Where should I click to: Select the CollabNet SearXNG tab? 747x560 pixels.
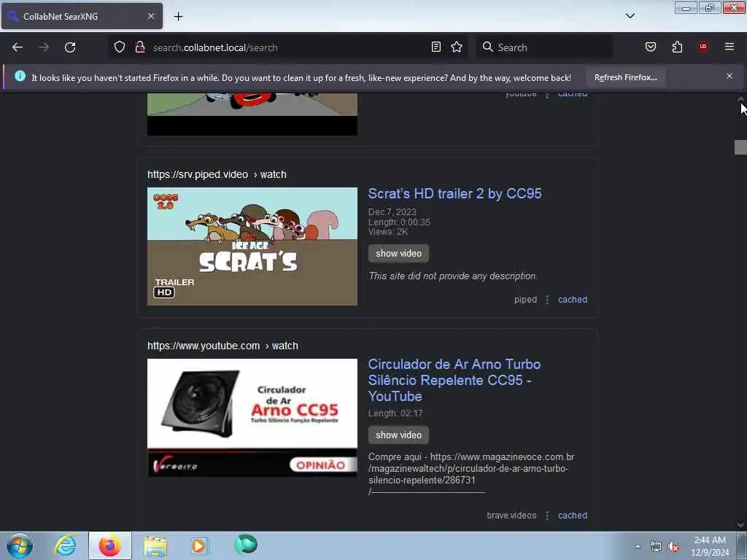click(82, 16)
